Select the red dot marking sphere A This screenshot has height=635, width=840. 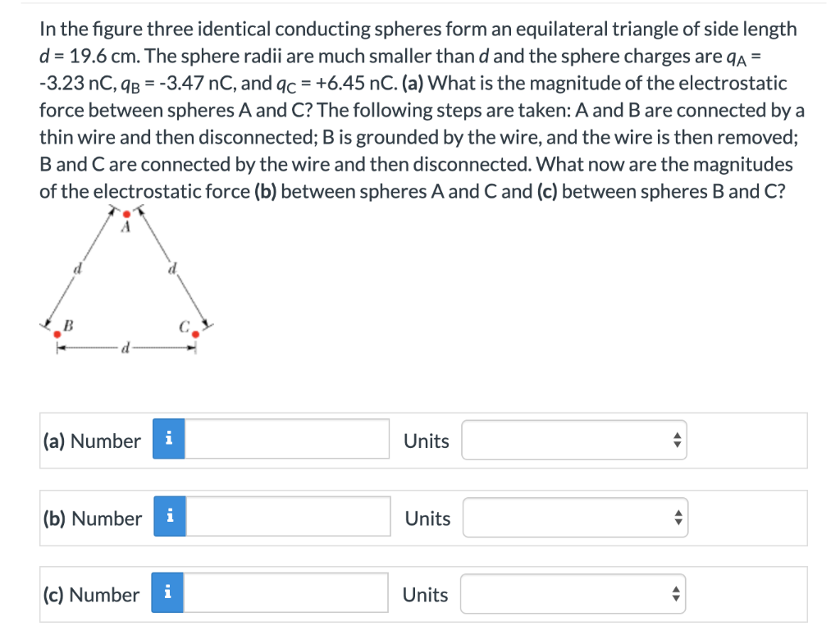tap(127, 212)
